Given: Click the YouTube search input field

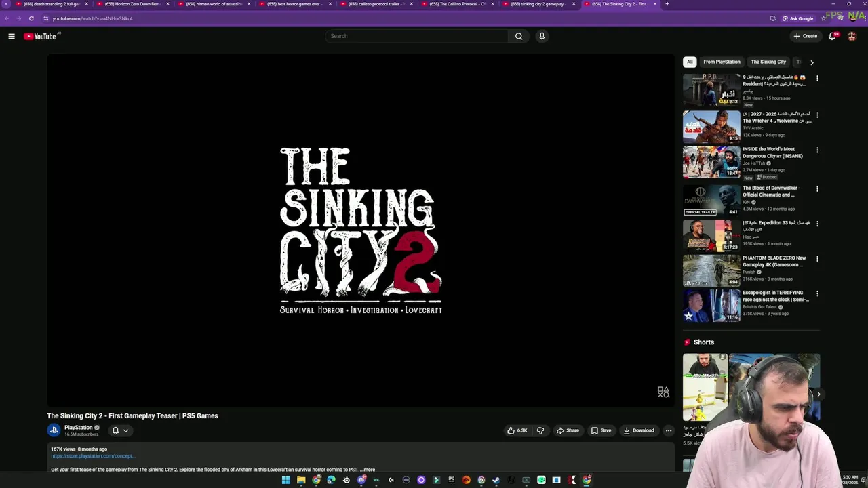Looking at the screenshot, I should tap(416, 36).
